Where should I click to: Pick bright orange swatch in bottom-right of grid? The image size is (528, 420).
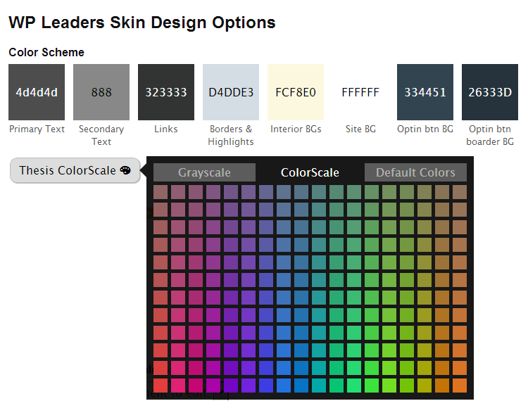(x=460, y=386)
